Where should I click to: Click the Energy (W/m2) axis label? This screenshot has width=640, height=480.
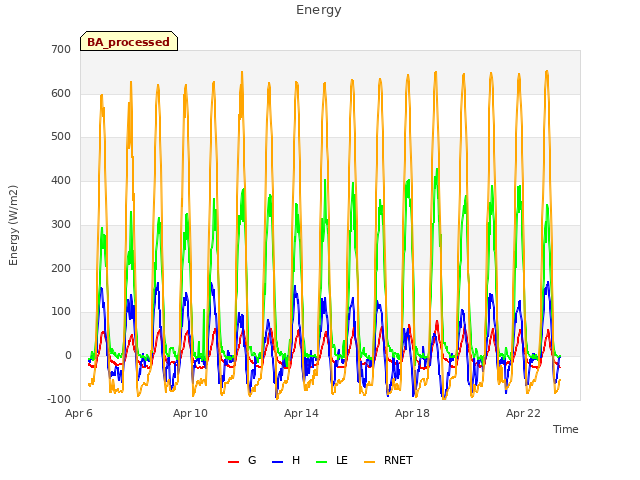click(x=13, y=225)
